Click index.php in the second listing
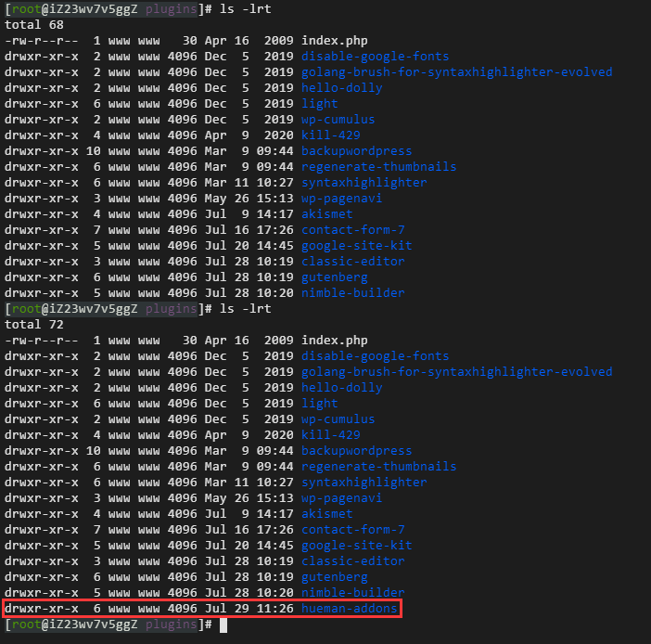Image resolution: width=651 pixels, height=644 pixels. click(334, 341)
